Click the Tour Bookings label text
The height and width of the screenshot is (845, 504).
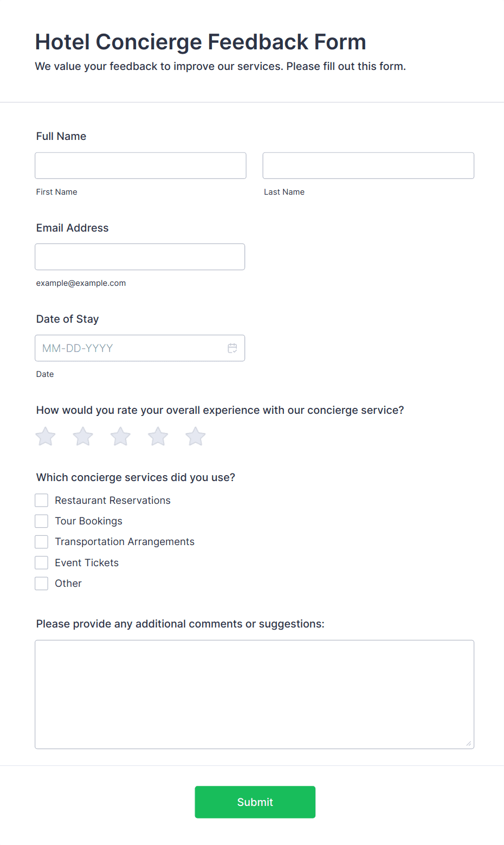pyautogui.click(x=88, y=521)
